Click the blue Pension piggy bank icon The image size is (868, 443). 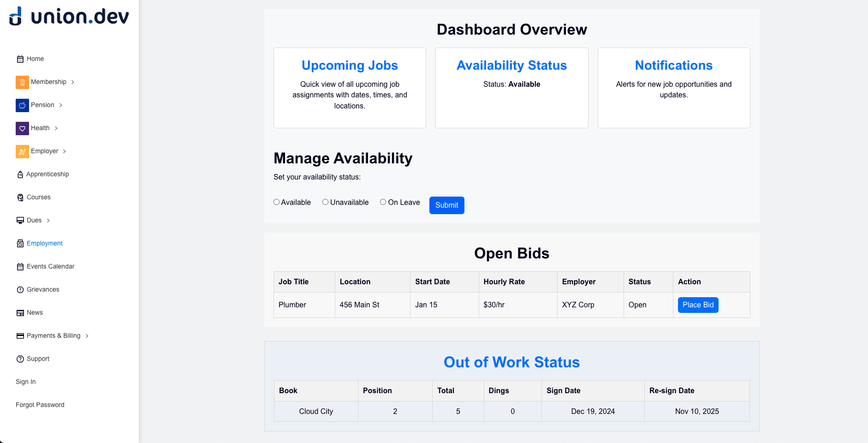point(22,105)
